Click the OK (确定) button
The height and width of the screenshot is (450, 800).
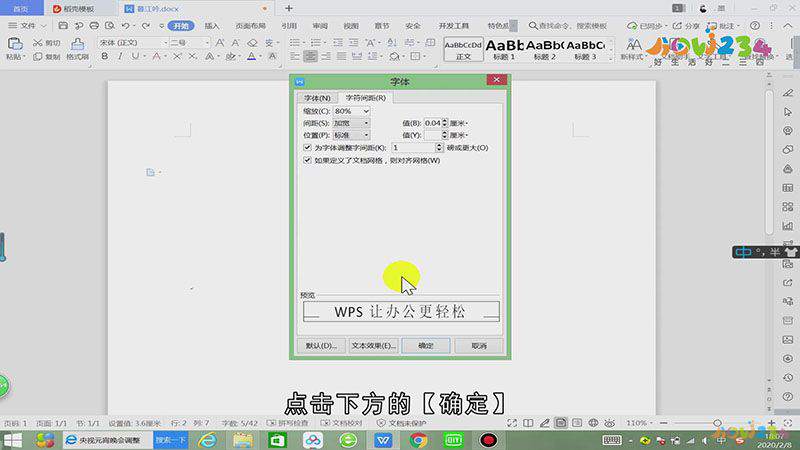pos(426,345)
